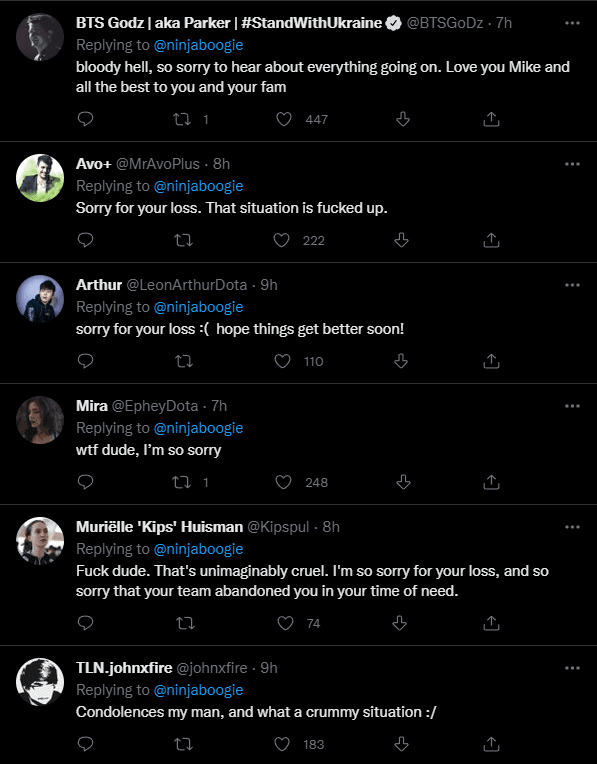The height and width of the screenshot is (764, 597).
Task: Open the @Kipspul handle
Action: 278,527
